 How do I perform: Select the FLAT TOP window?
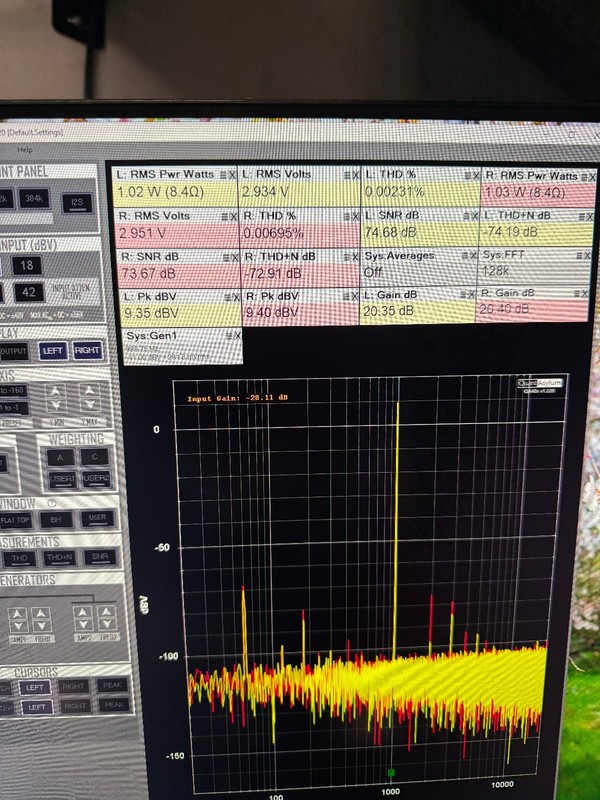pyautogui.click(x=16, y=520)
